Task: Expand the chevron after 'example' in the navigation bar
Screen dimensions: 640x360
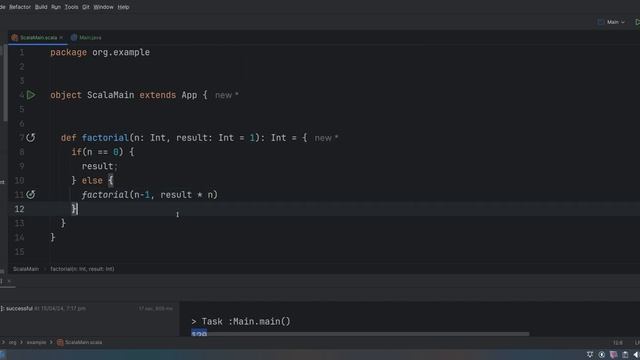Action: [51, 342]
